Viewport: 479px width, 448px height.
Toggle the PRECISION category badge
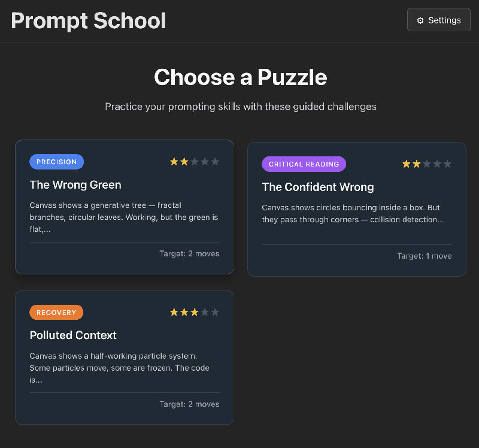pyautogui.click(x=56, y=162)
